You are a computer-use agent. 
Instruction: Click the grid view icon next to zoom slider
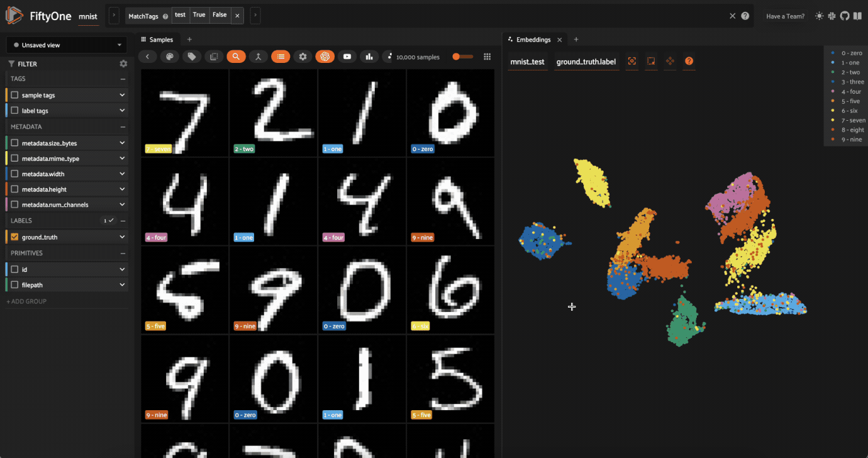coord(487,57)
